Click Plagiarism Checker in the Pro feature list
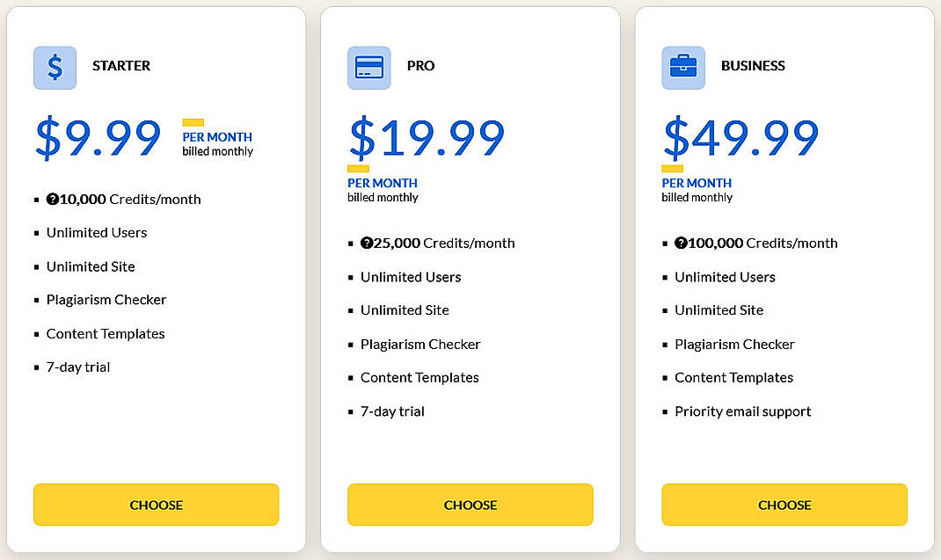Image resolution: width=941 pixels, height=560 pixels. (x=420, y=344)
